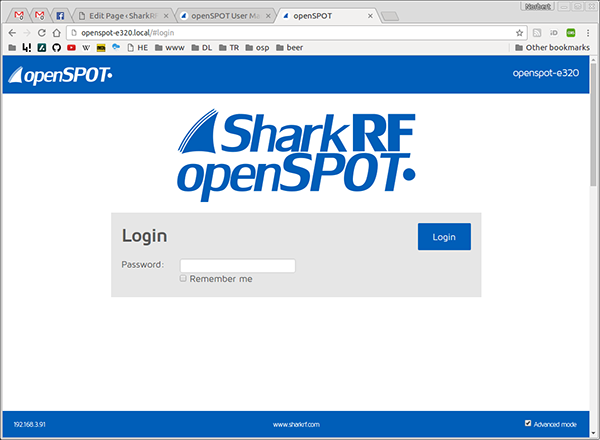
Task: Expand the Other bookmarks folder
Action: point(553,48)
